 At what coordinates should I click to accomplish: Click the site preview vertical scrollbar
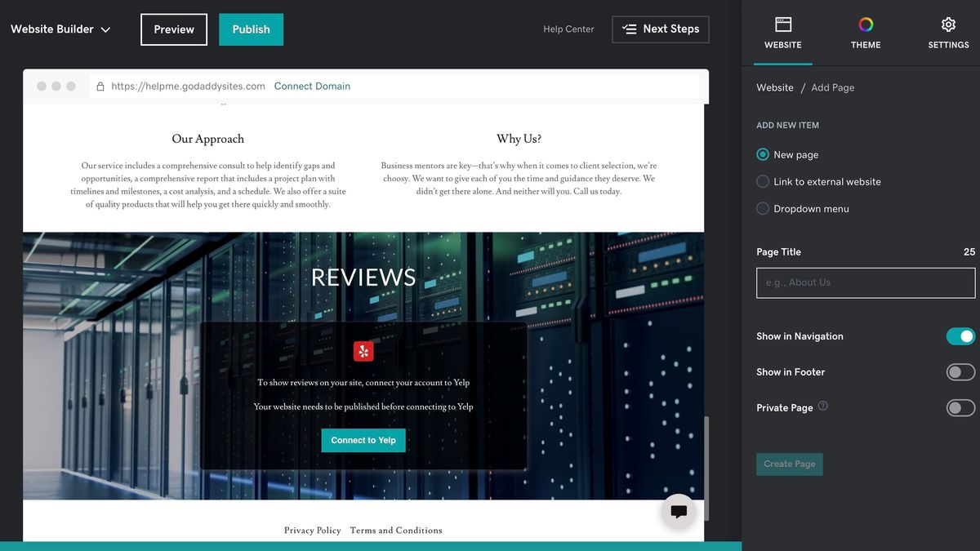point(706,468)
